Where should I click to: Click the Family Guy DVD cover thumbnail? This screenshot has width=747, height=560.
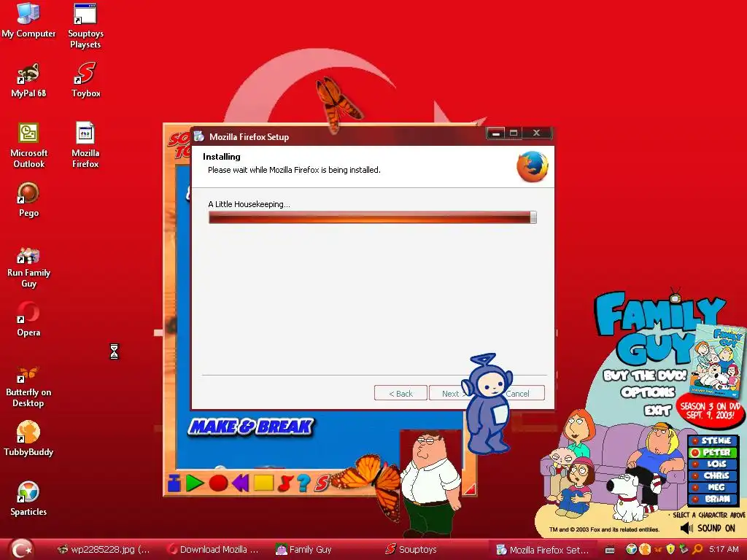719,362
